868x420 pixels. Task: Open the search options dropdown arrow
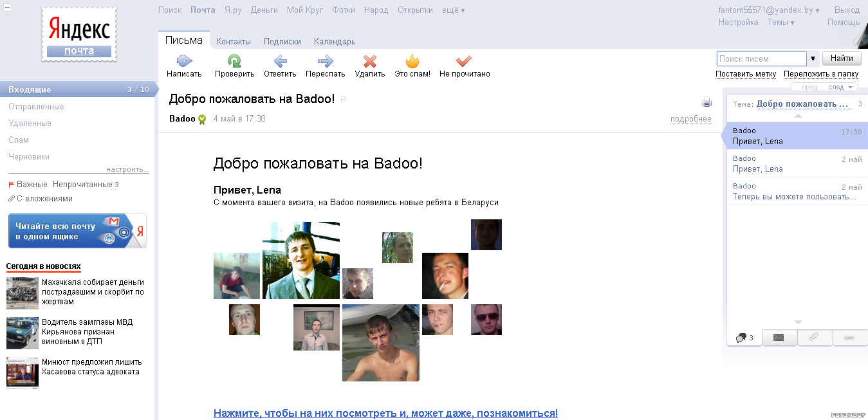(x=813, y=59)
